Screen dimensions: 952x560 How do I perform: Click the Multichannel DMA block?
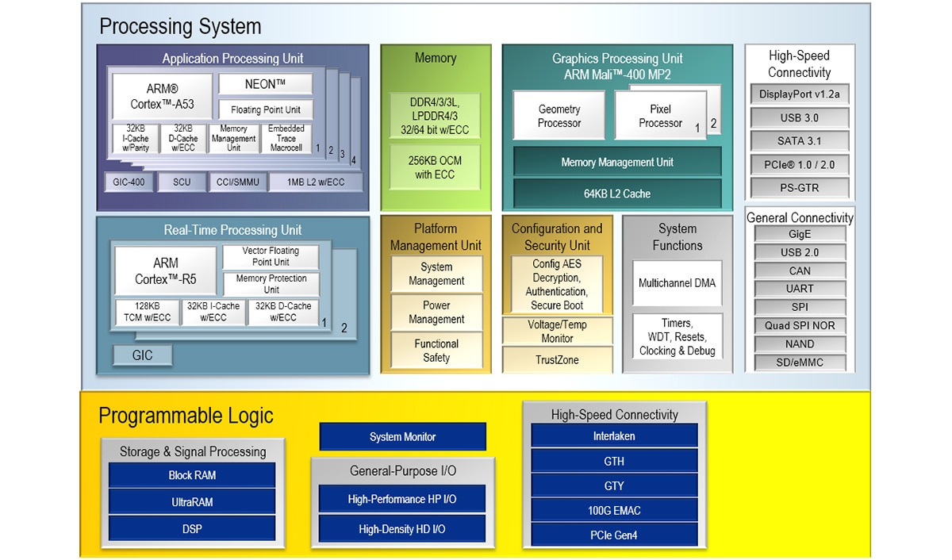point(677,283)
